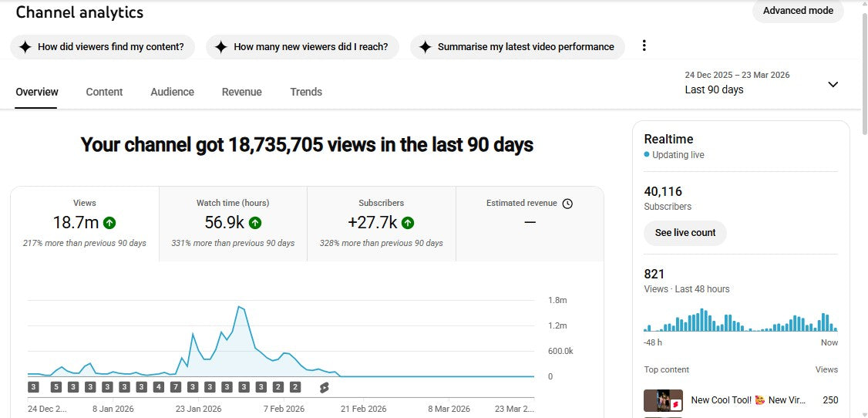This screenshot has width=868, height=418.
Task: Click the See live count button
Action: coord(685,233)
